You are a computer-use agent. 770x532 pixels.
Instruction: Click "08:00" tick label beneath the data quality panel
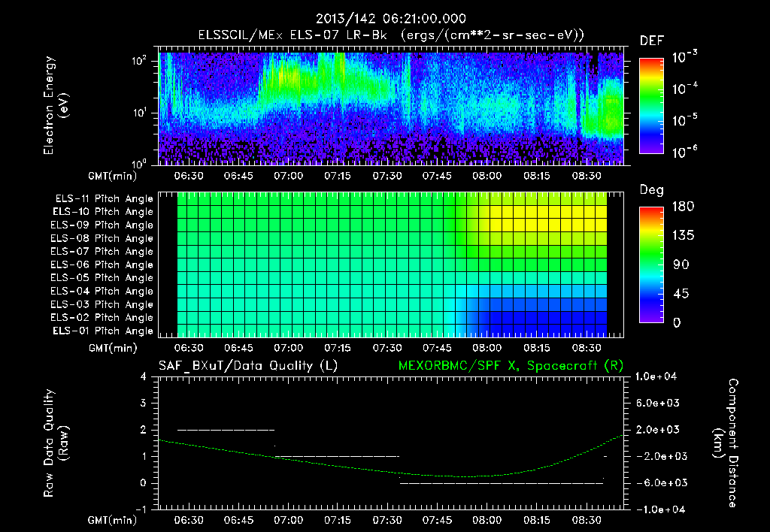pos(487,520)
